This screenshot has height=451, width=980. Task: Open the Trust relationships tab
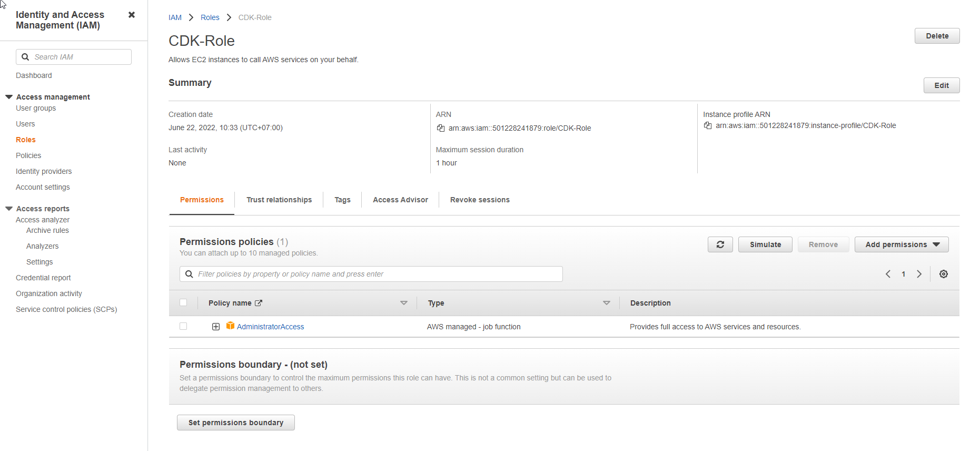pos(279,200)
